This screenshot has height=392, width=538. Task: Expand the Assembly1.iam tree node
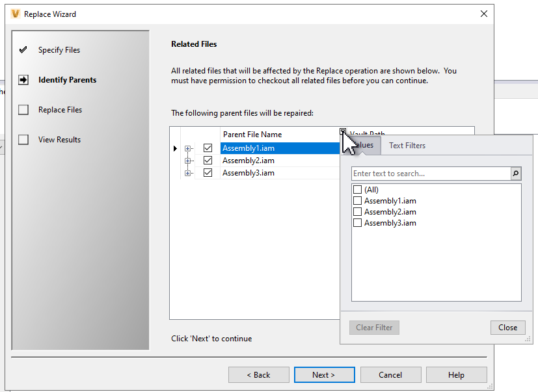pos(189,148)
